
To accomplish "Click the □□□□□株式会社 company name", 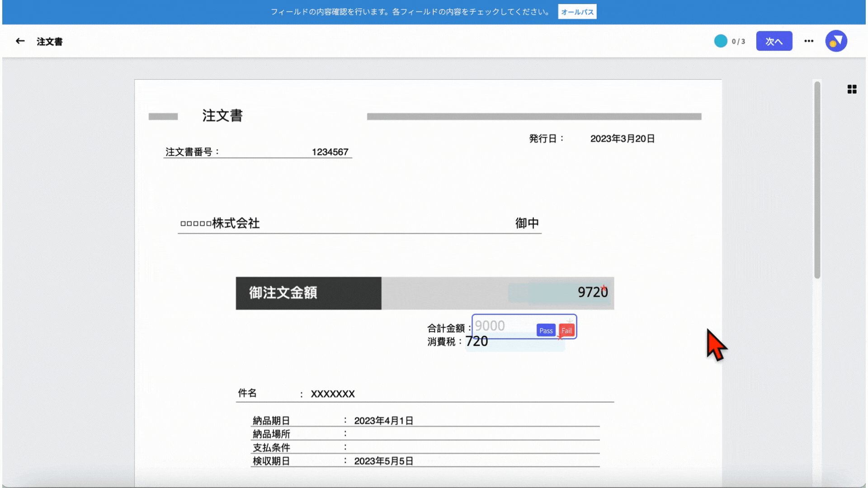I will [220, 223].
